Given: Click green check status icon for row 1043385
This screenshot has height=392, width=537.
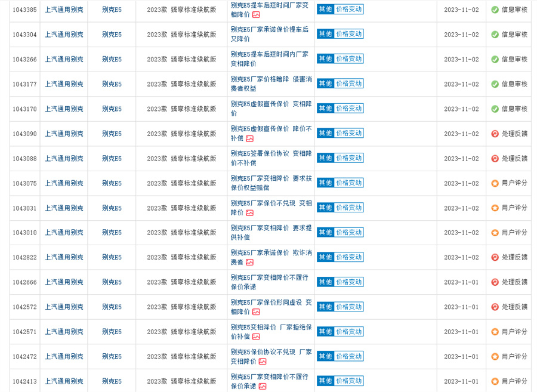Looking at the screenshot, I should [495, 10].
